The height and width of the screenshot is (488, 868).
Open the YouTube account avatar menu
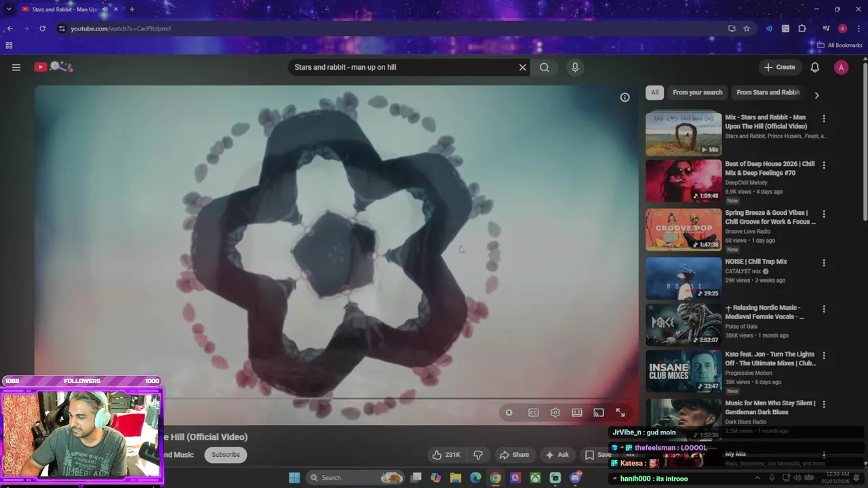click(x=841, y=67)
